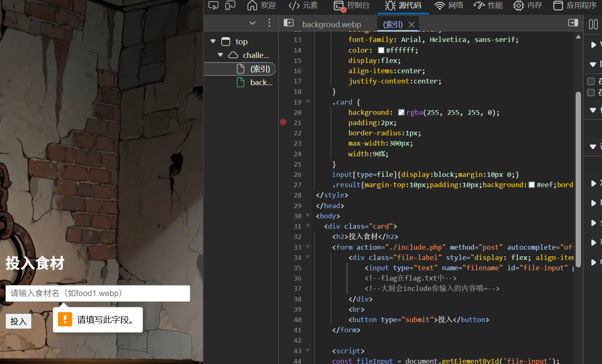The height and width of the screenshot is (364, 602).
Task: Collapse the top frame tree node
Action: click(213, 42)
